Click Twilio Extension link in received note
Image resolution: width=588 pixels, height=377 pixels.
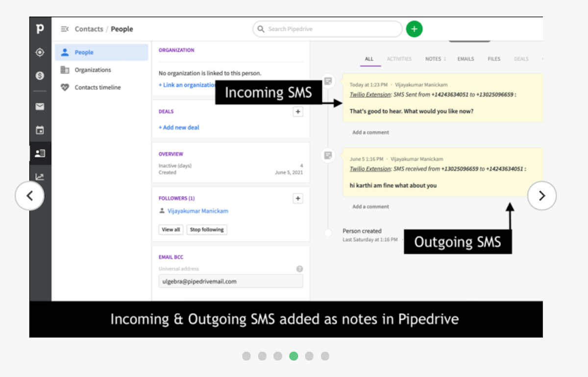(x=370, y=168)
